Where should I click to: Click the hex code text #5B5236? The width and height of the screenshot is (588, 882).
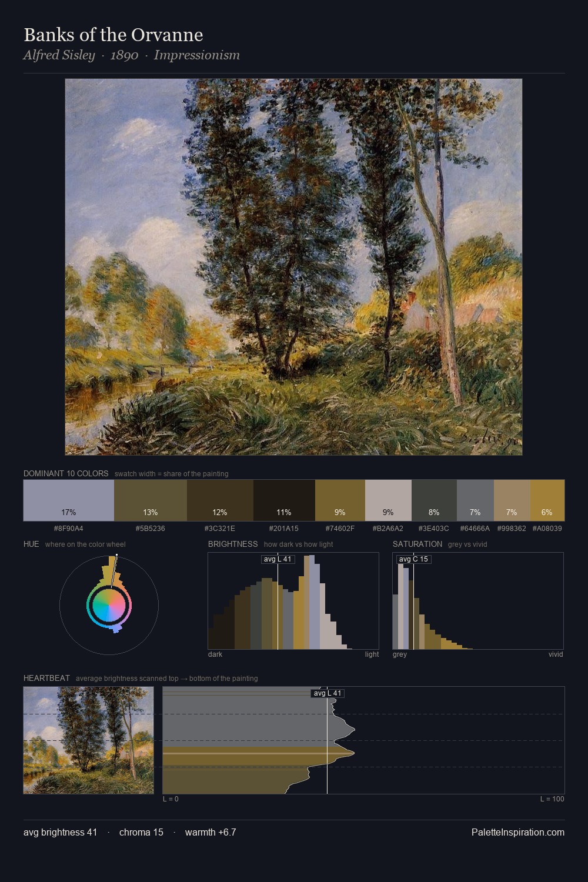pyautogui.click(x=151, y=529)
